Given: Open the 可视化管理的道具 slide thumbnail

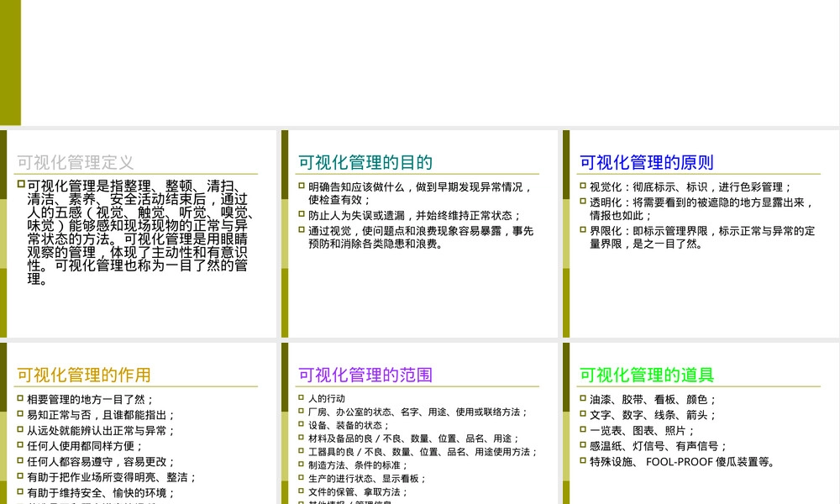Looking at the screenshot, I should 701,423.
